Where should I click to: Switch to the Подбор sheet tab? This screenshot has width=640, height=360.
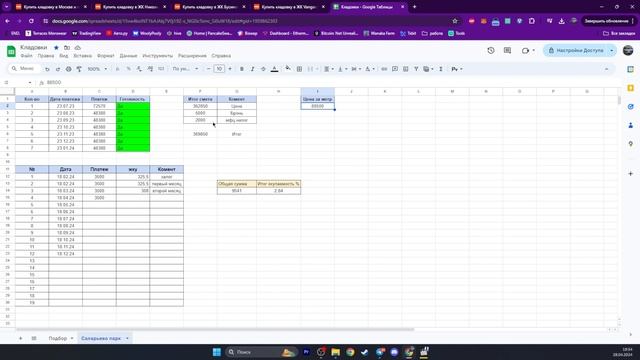pyautogui.click(x=58, y=338)
